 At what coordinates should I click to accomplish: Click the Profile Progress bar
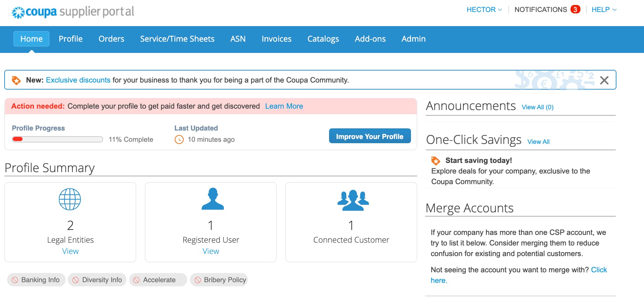(x=58, y=139)
